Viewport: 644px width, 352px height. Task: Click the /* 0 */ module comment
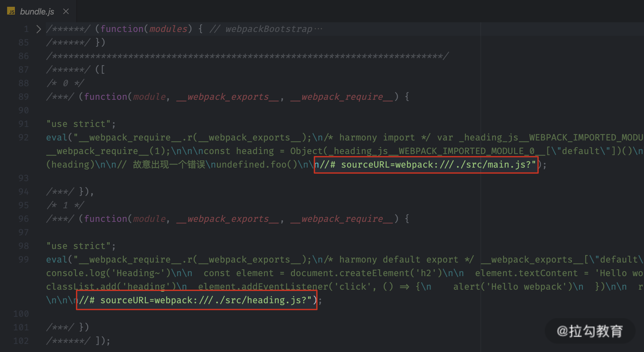[x=65, y=83]
